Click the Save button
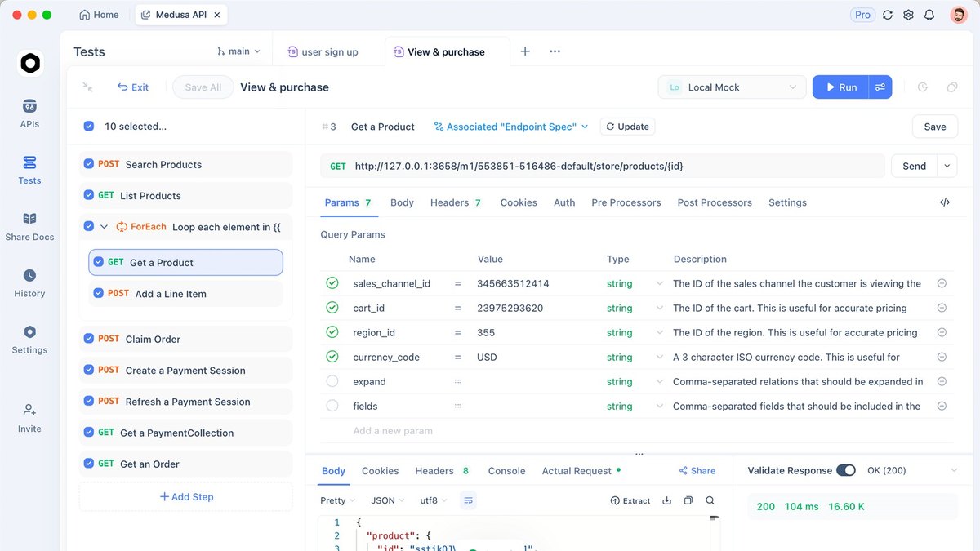 935,127
